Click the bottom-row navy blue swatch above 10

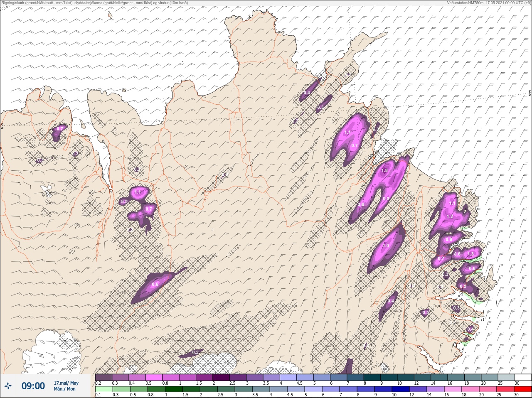tap(401, 389)
